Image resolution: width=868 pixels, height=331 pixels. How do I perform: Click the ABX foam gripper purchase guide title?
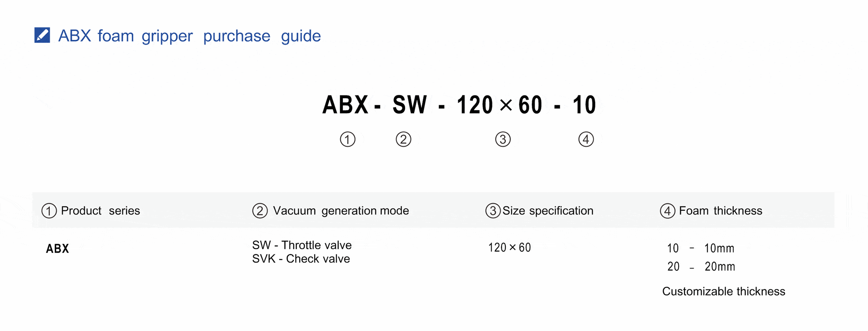click(189, 36)
